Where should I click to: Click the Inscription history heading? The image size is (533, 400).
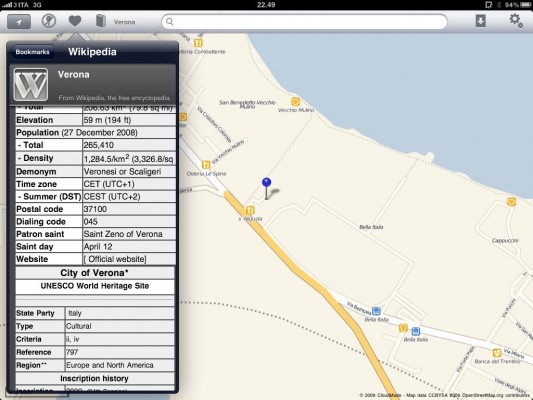pyautogui.click(x=94, y=378)
